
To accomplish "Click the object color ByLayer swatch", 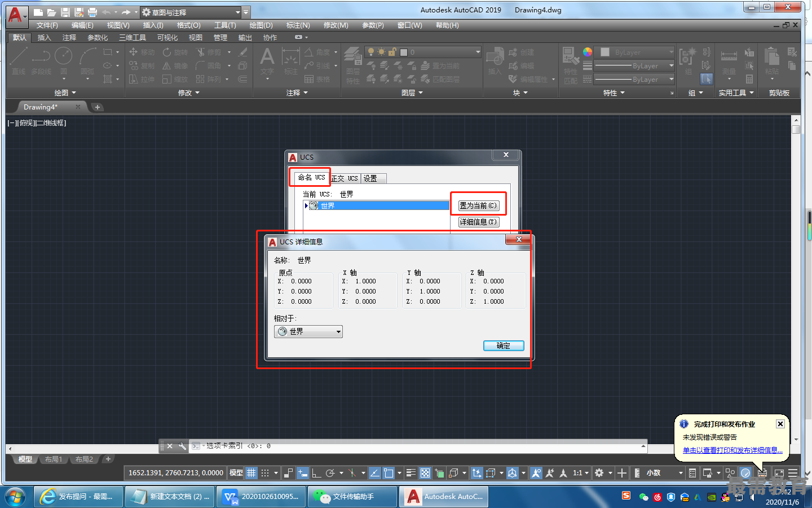I will pyautogui.click(x=636, y=52).
